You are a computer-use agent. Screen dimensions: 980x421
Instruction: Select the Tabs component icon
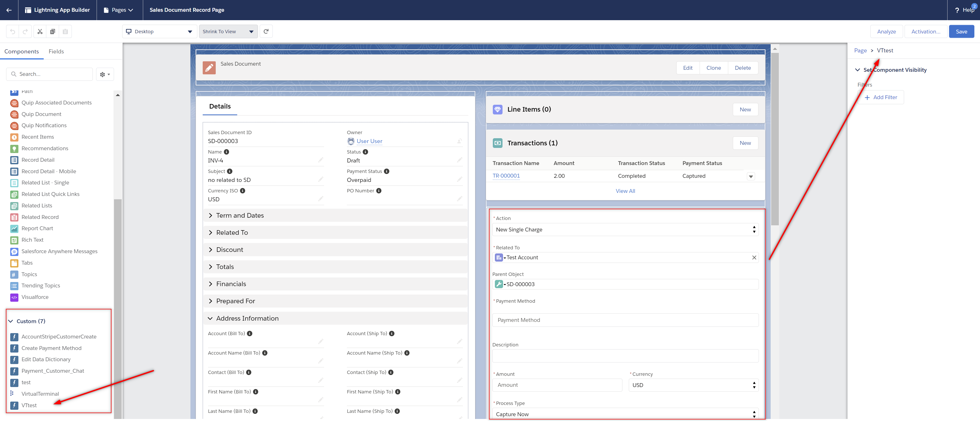point(14,263)
